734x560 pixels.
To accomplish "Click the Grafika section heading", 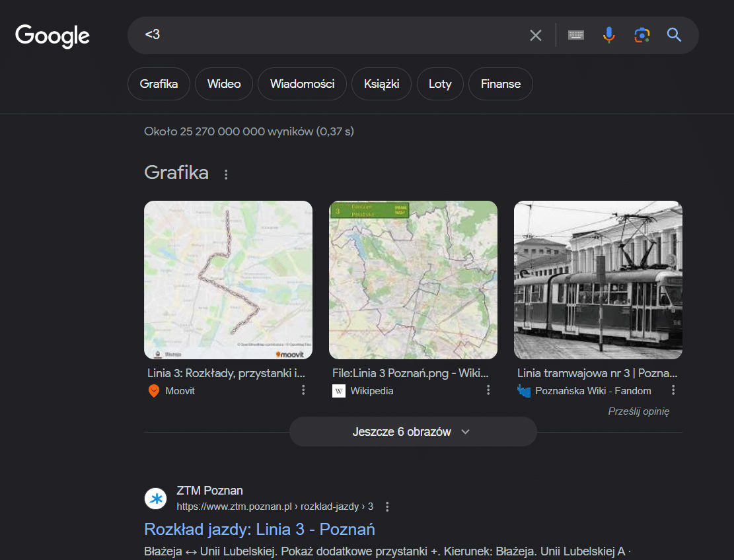I will (176, 172).
